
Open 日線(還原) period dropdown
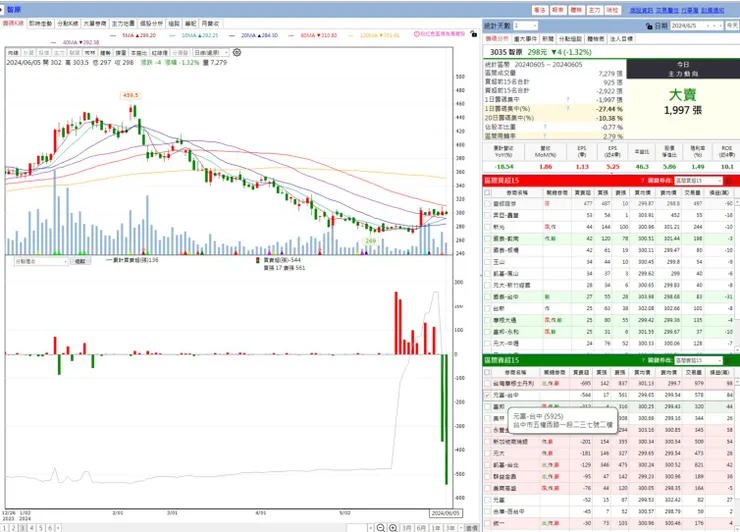(211, 53)
